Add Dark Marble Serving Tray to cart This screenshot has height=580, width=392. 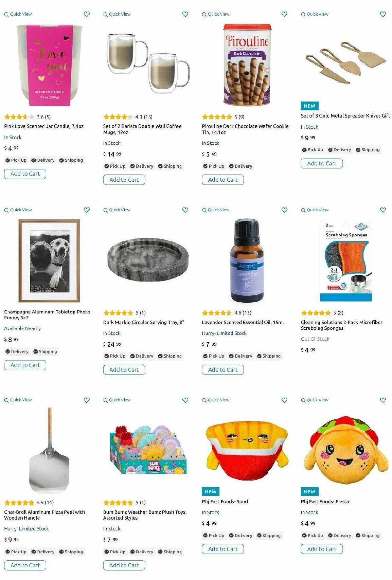pos(124,370)
